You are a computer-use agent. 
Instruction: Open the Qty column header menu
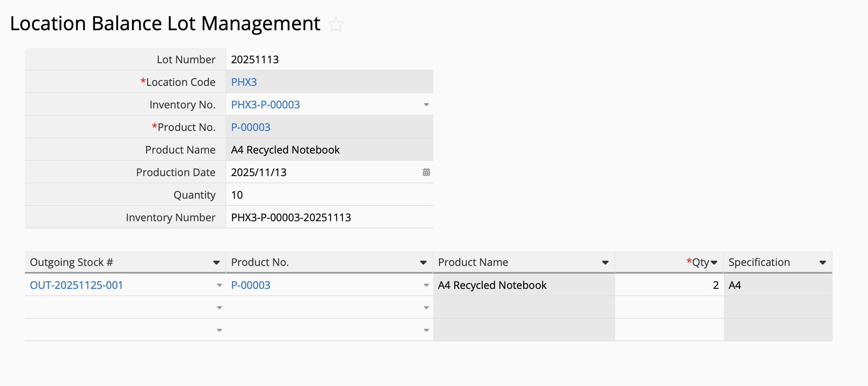pyautogui.click(x=714, y=263)
